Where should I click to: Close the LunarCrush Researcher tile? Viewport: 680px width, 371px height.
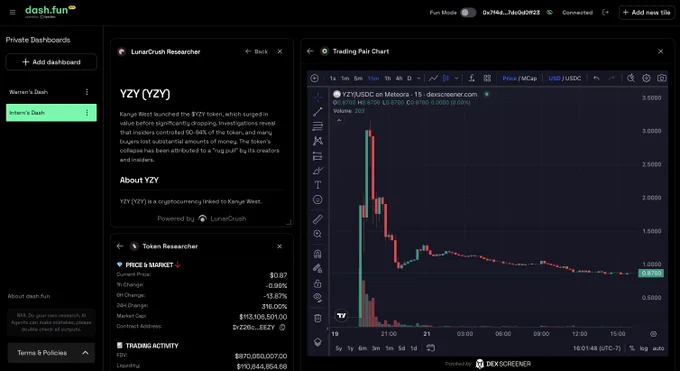(280, 52)
